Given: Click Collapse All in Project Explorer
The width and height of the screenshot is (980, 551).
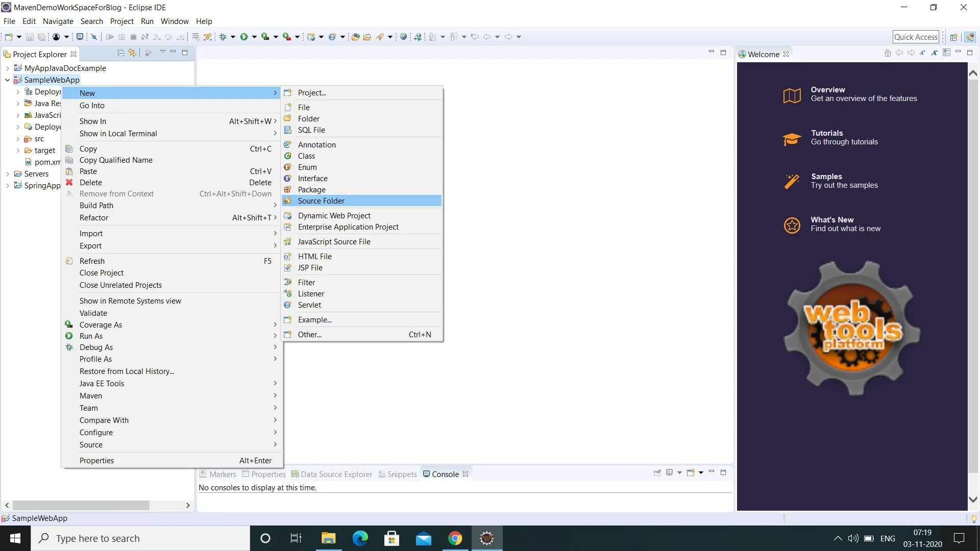Looking at the screenshot, I should click(121, 53).
